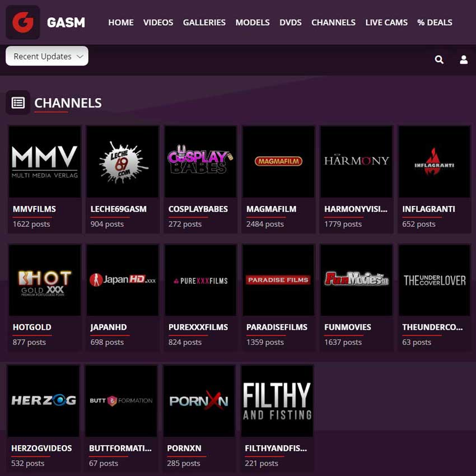476x476 pixels.
Task: Open the user account icon
Action: pos(464,59)
